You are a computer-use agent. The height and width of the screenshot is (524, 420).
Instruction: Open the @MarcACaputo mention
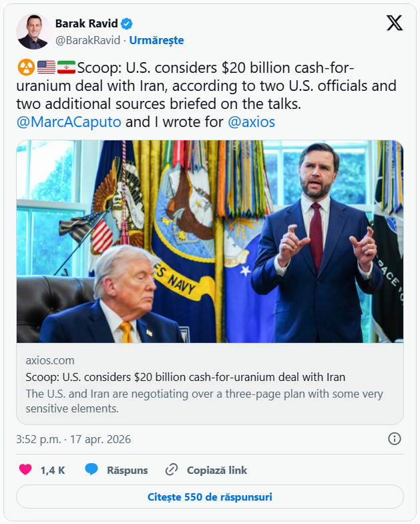tap(69, 122)
